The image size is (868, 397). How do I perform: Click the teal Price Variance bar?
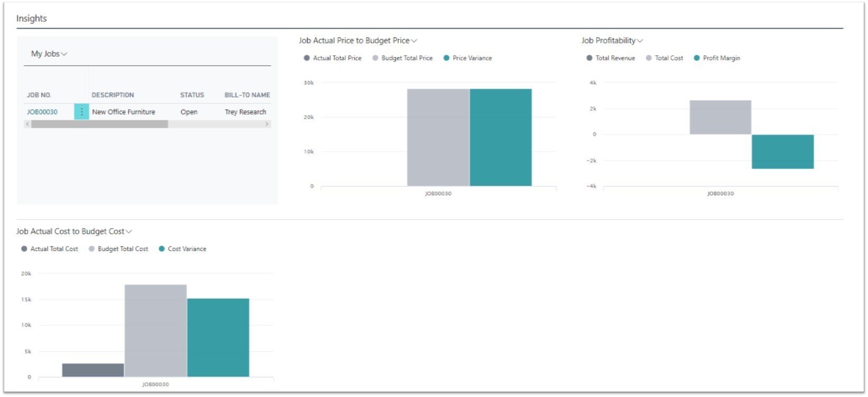click(x=500, y=138)
